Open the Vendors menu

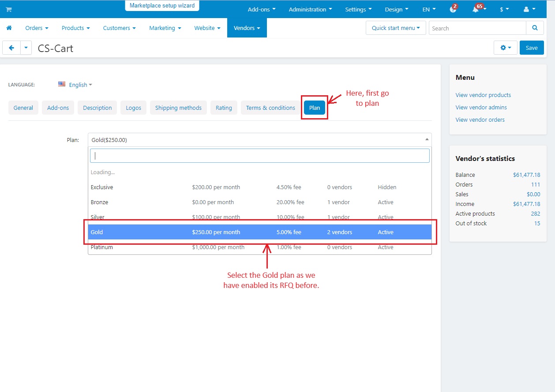tap(247, 28)
